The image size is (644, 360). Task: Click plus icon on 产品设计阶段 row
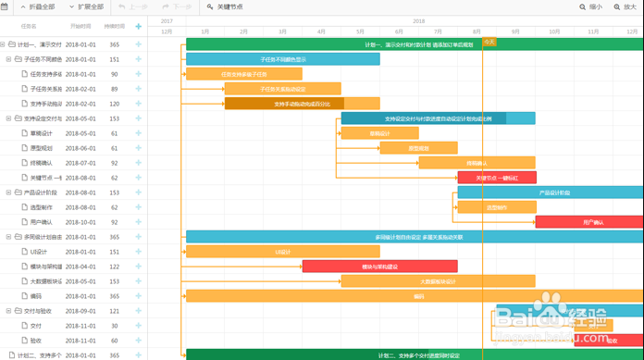point(139,192)
